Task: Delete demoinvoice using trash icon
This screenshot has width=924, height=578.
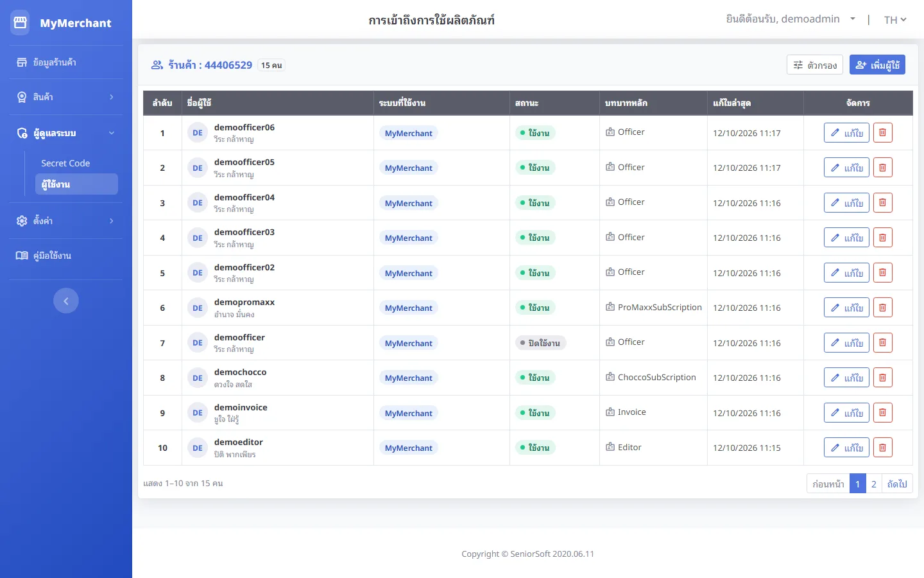Action: pyautogui.click(x=882, y=413)
